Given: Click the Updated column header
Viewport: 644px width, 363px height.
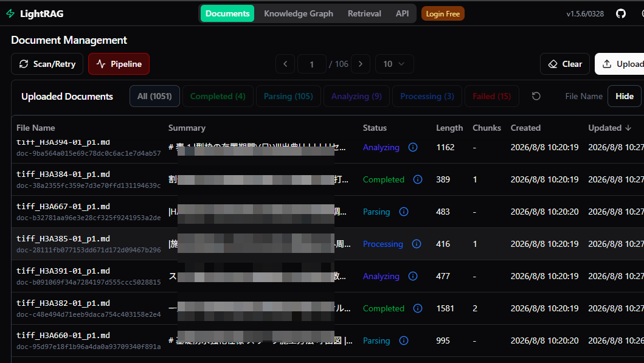Looking at the screenshot, I should 604,128.
